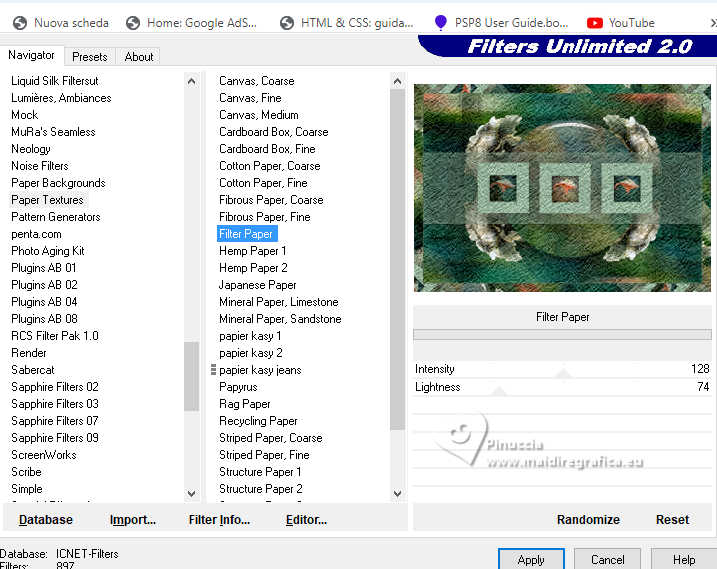Click up arrow of filter list scrollbar
717x569 pixels.
(x=397, y=82)
